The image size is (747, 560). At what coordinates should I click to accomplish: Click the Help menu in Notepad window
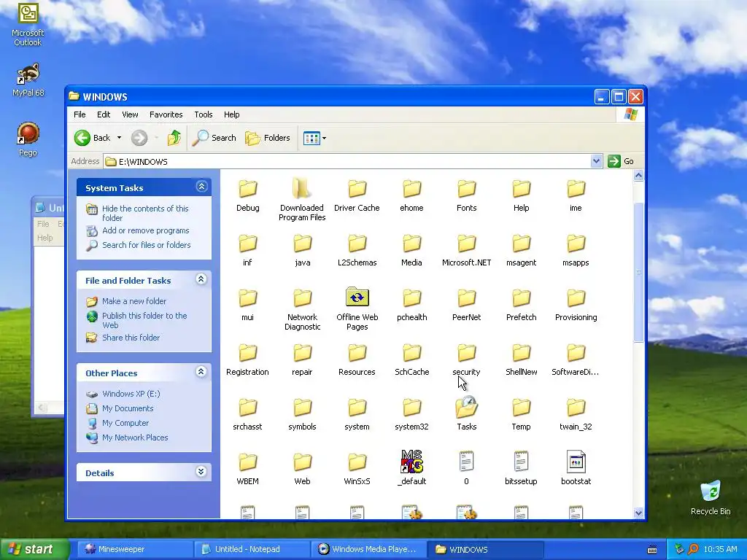pos(44,238)
